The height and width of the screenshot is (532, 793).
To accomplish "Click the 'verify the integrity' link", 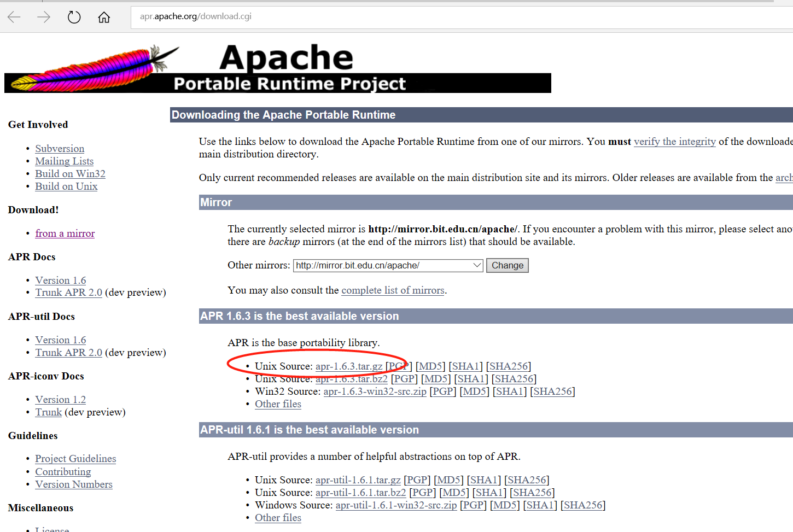I will pyautogui.click(x=675, y=142).
